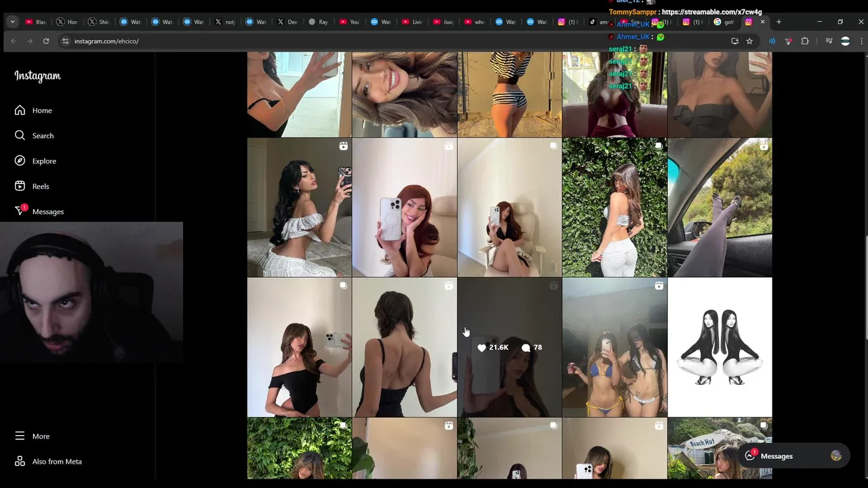Switch to the YouTube 'Blas' tab
This screenshot has height=488, width=868.
(35, 22)
